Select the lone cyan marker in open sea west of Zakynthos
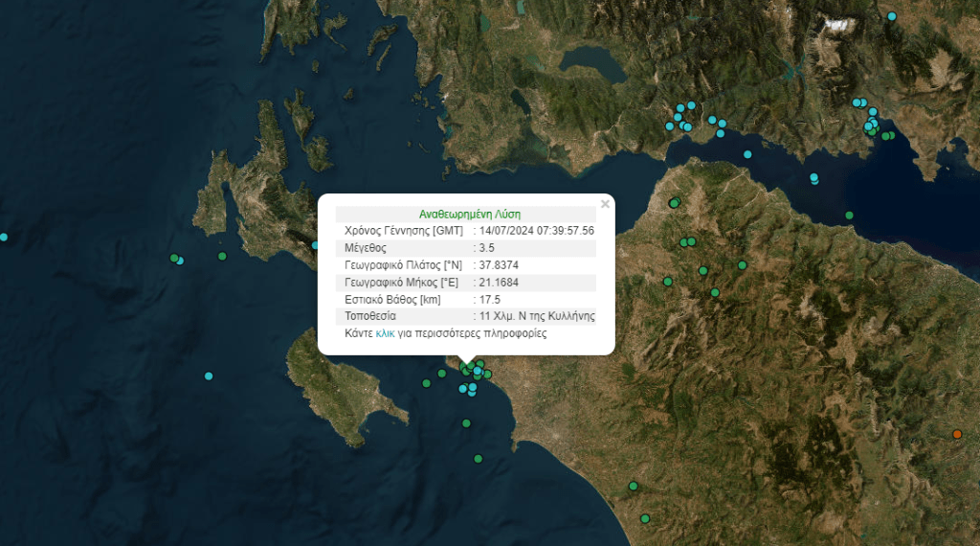 pyautogui.click(x=209, y=376)
